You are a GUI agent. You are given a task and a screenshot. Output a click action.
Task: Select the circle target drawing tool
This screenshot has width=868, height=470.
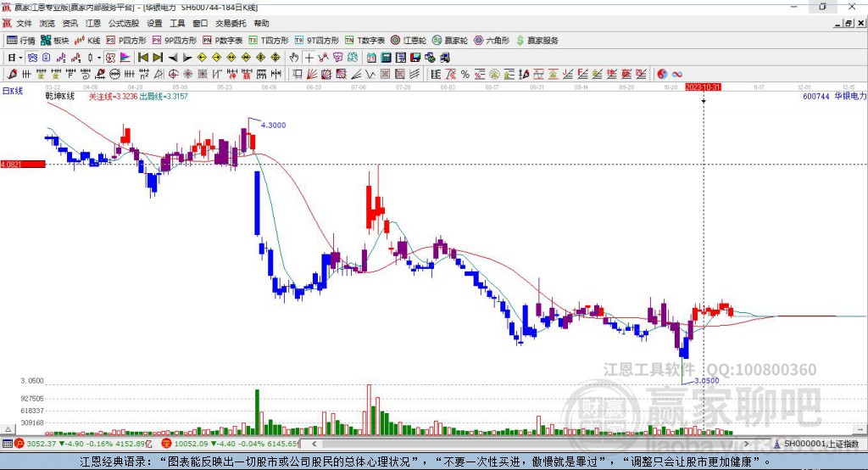tap(173, 75)
